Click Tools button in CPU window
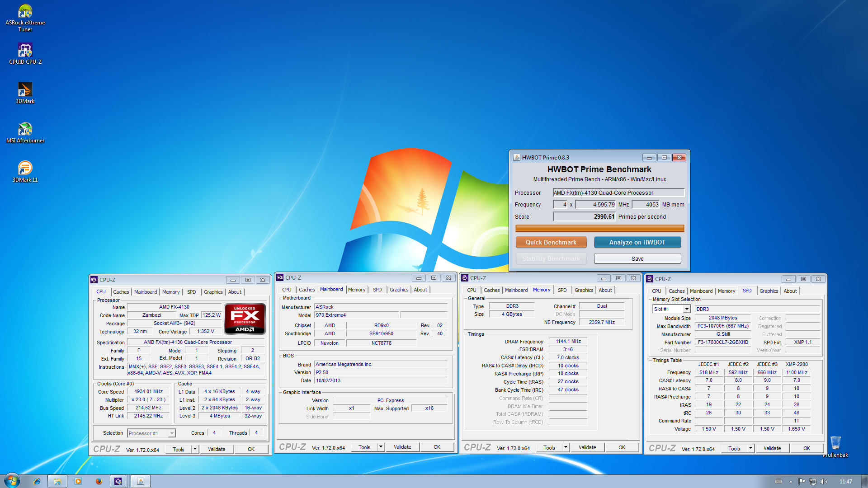868x488 pixels. coord(179,449)
